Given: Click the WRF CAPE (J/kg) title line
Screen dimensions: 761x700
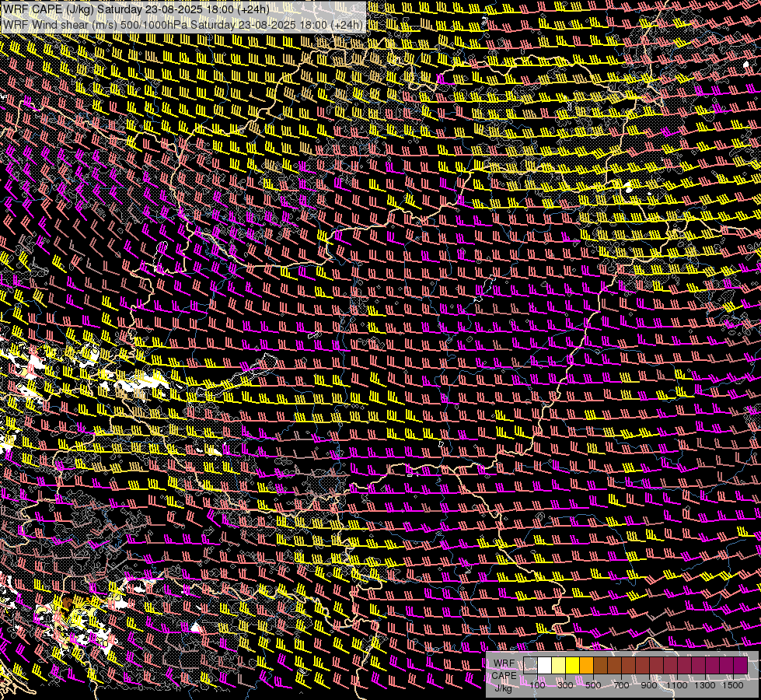Looking at the screenshot, I should pos(136,9).
